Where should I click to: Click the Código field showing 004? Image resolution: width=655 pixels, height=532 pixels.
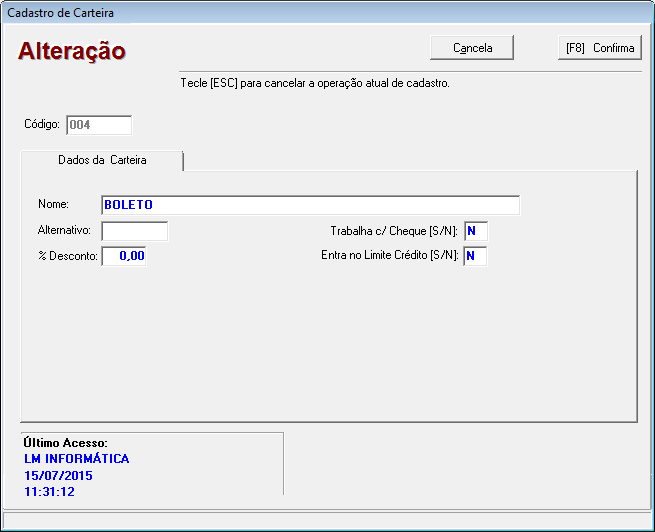(99, 125)
